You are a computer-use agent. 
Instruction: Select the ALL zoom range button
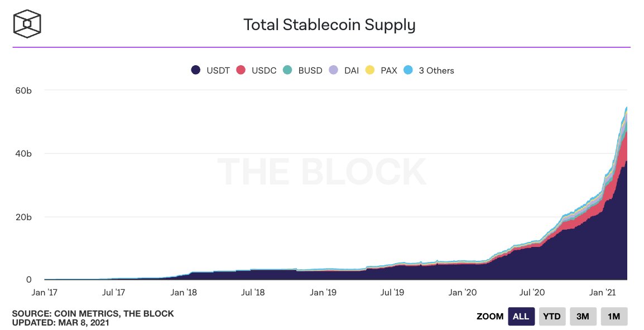(x=521, y=317)
